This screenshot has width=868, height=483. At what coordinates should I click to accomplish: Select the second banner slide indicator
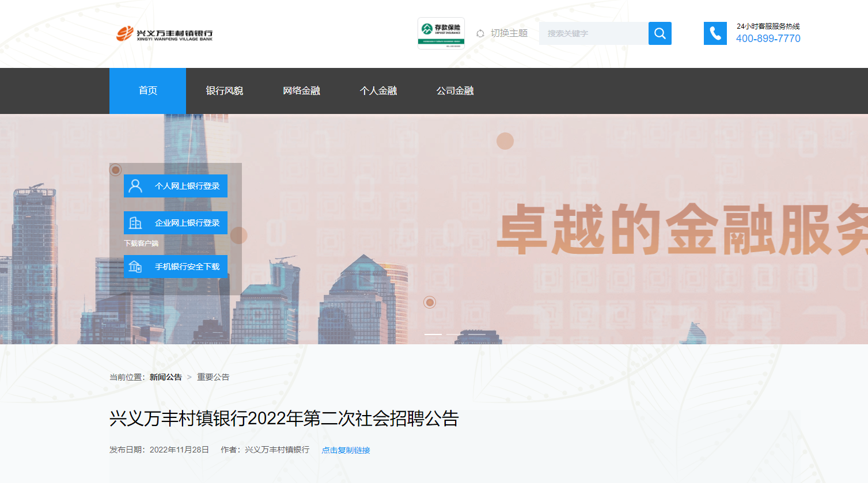point(455,334)
